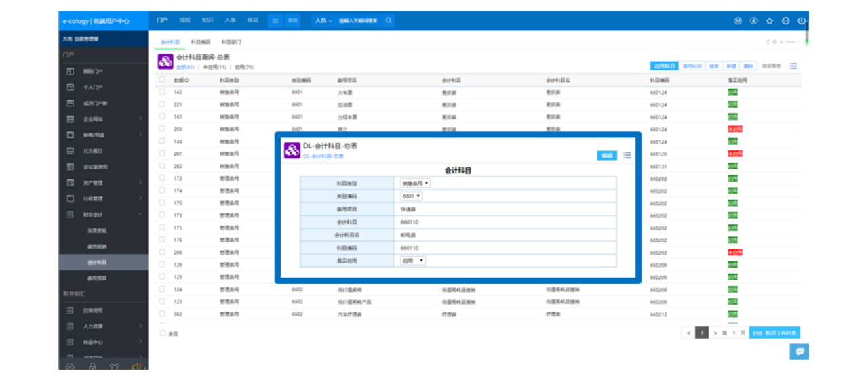Open the list-view menu icon beside 高级搜索
The image size is (868, 382).
[793, 66]
